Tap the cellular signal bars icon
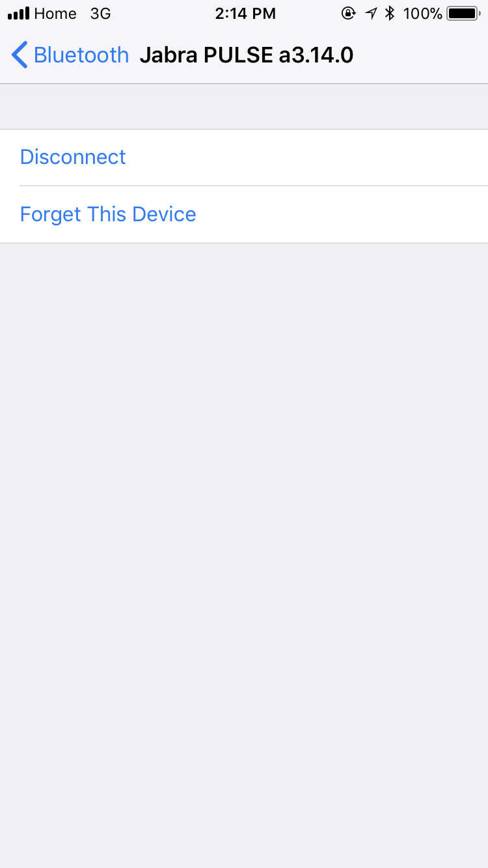 19,13
